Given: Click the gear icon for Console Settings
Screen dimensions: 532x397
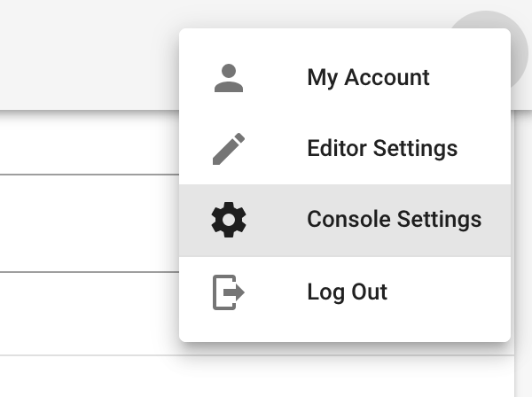Looking at the screenshot, I should [x=229, y=220].
